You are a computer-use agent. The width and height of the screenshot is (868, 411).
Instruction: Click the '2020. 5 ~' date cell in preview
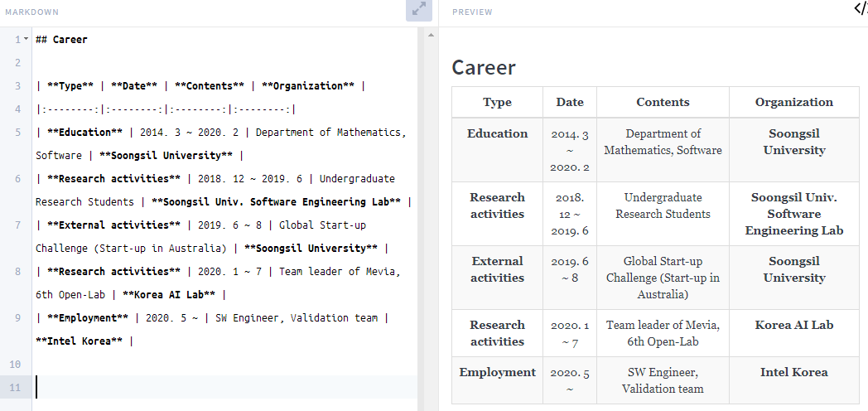(570, 381)
